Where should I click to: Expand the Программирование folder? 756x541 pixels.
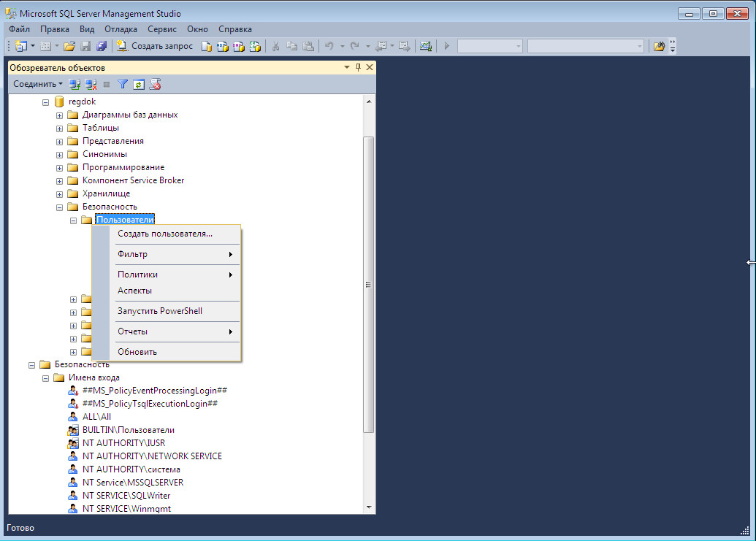coord(59,168)
